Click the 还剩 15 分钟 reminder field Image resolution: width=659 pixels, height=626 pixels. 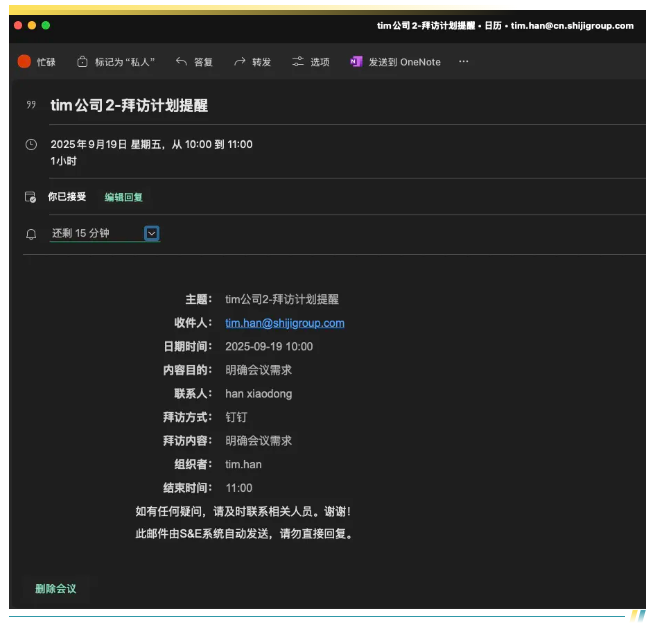pos(95,233)
